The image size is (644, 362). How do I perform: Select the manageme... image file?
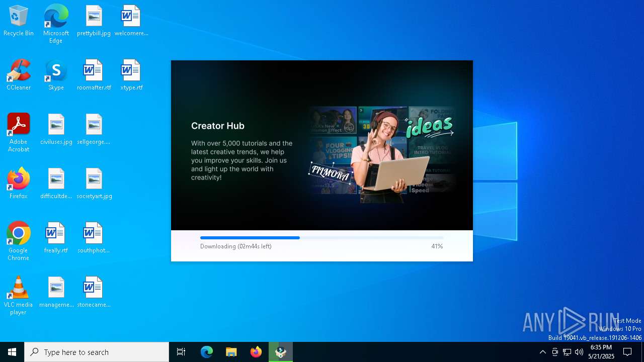coord(56,293)
